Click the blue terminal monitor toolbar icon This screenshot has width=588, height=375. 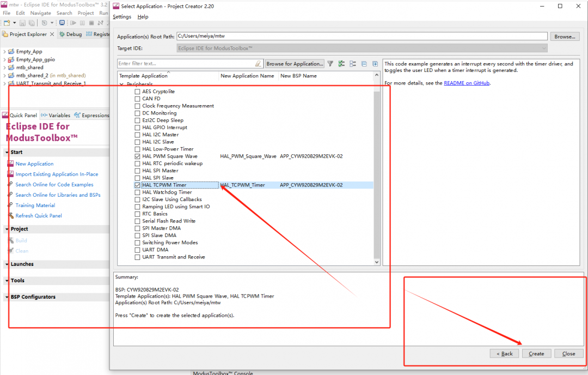click(x=62, y=22)
